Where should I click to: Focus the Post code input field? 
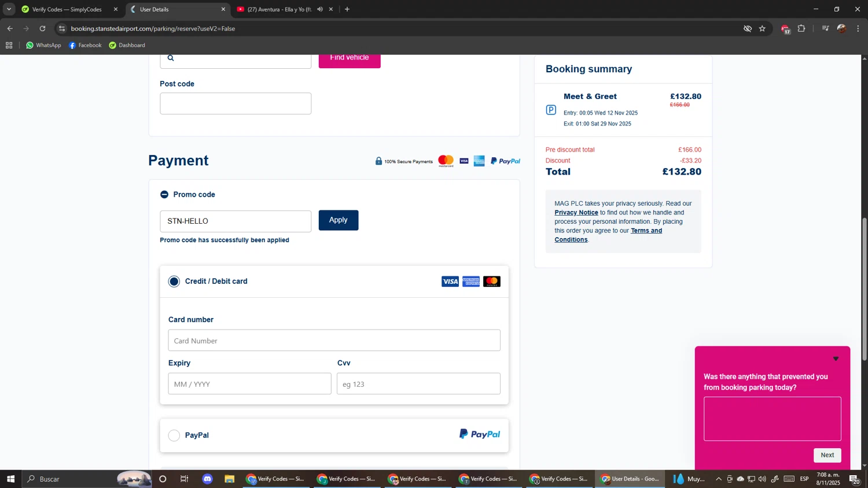coord(236,103)
